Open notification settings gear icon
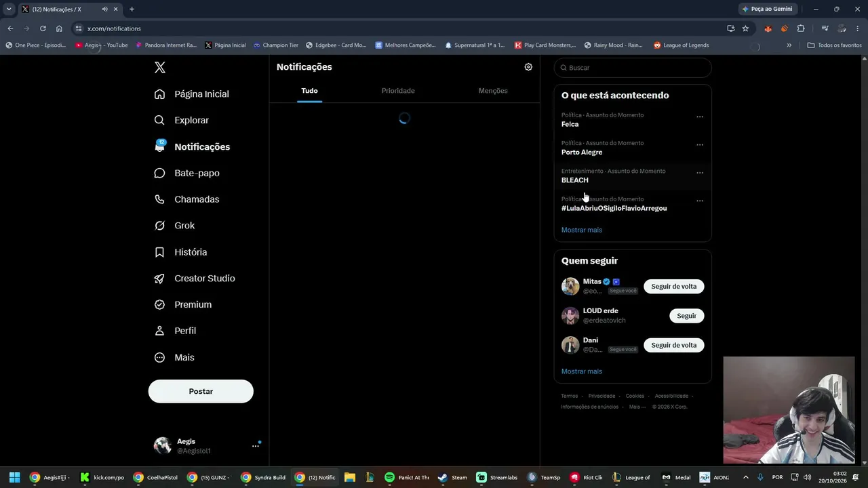Viewport: 868px width, 488px height. click(x=528, y=67)
